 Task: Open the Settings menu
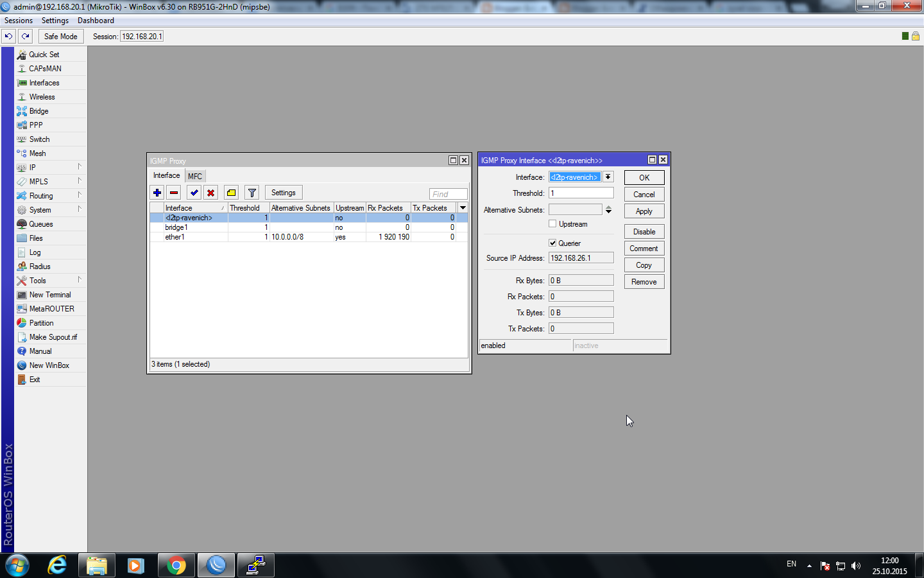tap(55, 21)
